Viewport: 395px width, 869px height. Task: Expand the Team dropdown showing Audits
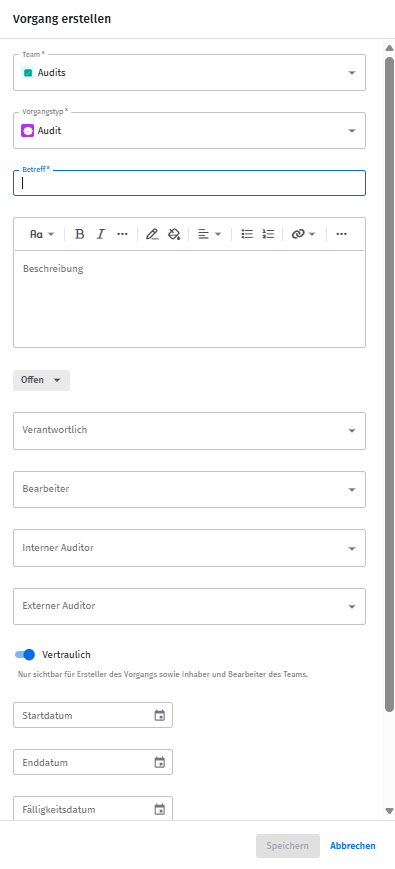coord(189,73)
